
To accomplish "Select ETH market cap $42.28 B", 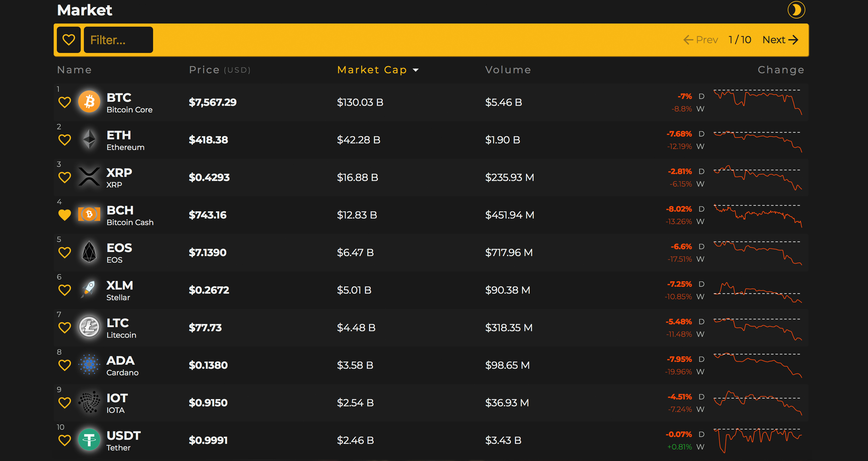I will tap(359, 139).
